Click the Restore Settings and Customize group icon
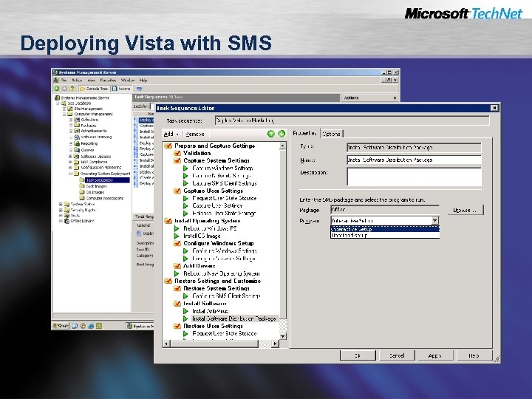 click(168, 282)
